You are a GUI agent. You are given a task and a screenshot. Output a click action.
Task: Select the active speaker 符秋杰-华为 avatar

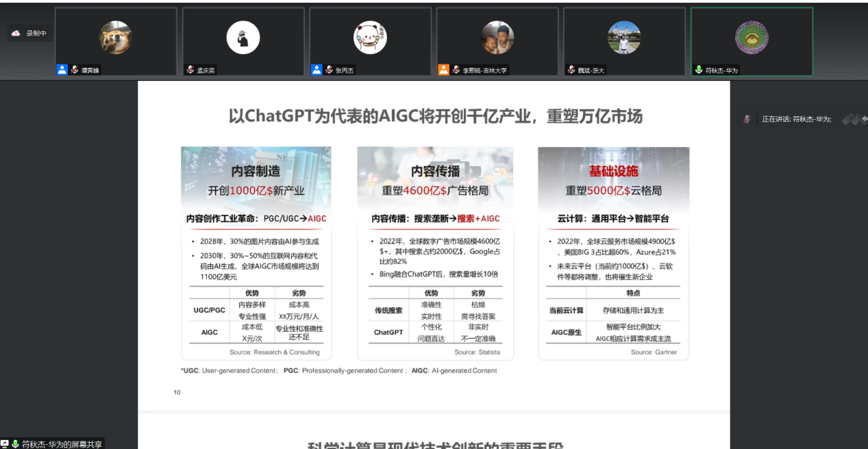(752, 38)
